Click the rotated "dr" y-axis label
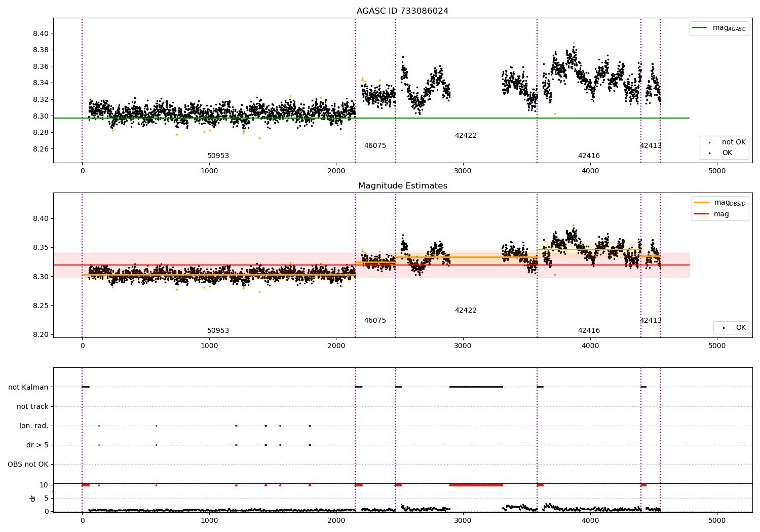760x532 pixels. pos(33,498)
